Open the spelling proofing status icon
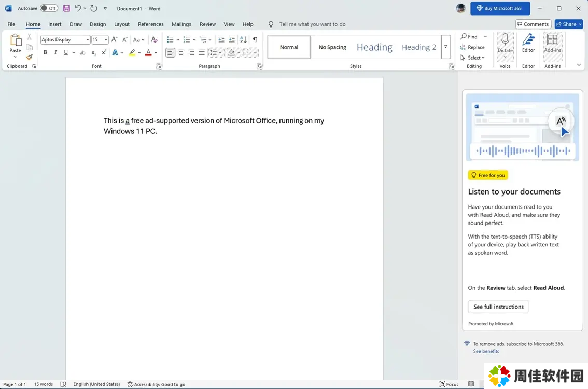The width and height of the screenshot is (588, 389). pos(63,384)
